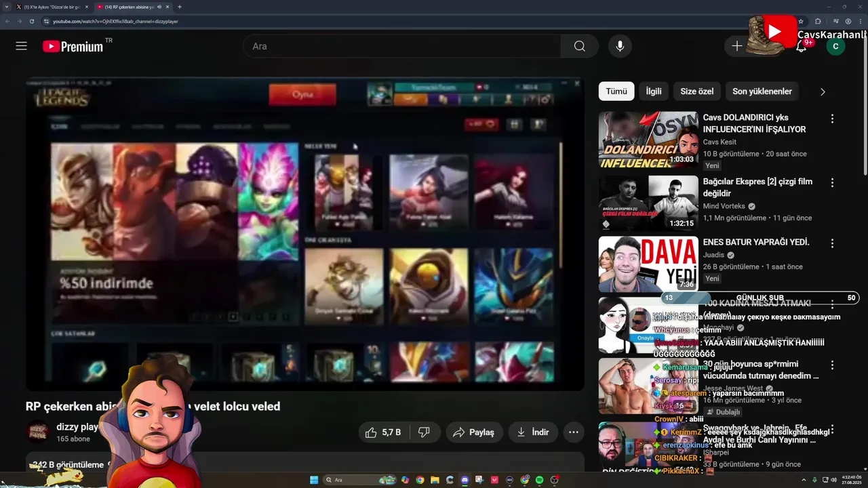The image size is (868, 488).
Task: Select the İlgili filter chip
Action: point(654,91)
